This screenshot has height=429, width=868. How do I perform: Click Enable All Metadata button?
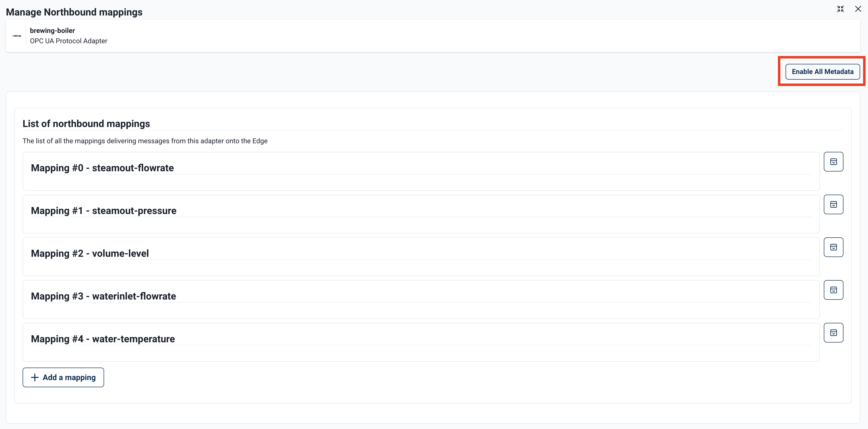pos(822,71)
